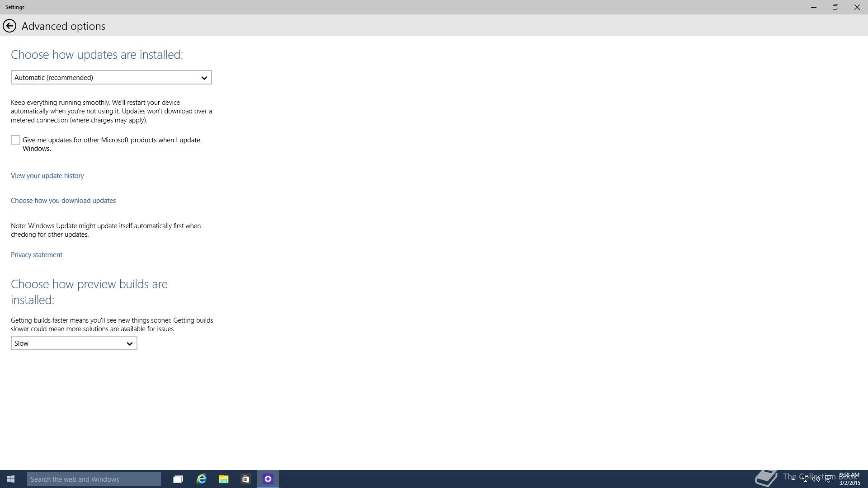Restore down the Settings window
This screenshot has width=868, height=488.
pyautogui.click(x=835, y=7)
